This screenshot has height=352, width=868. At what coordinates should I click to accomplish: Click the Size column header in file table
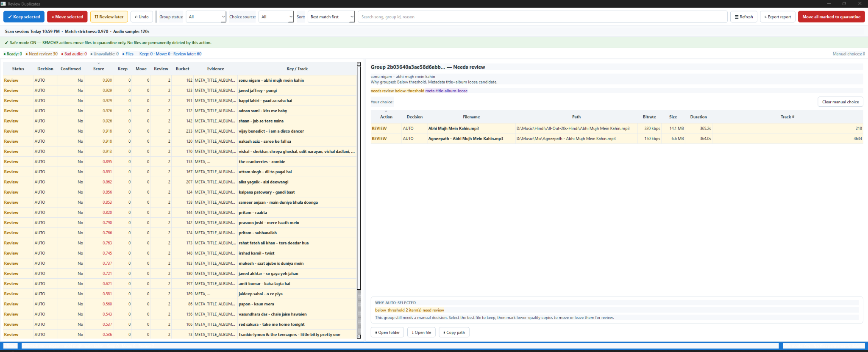673,117
